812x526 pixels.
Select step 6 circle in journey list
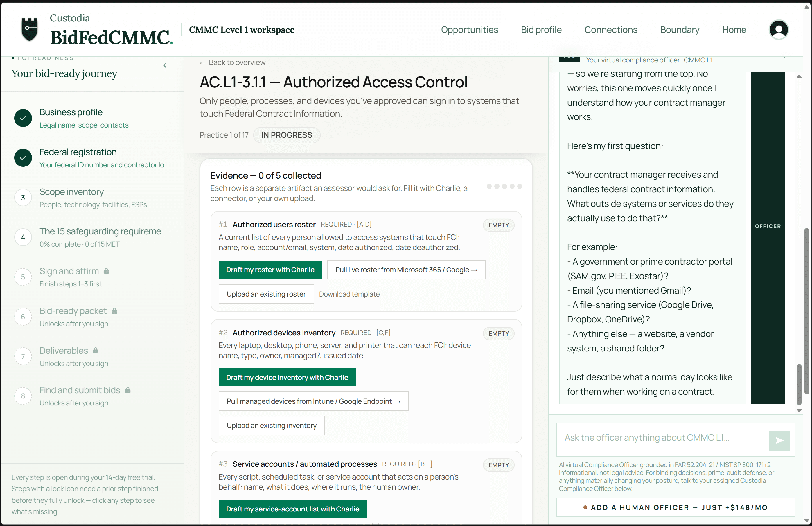pos(23,317)
